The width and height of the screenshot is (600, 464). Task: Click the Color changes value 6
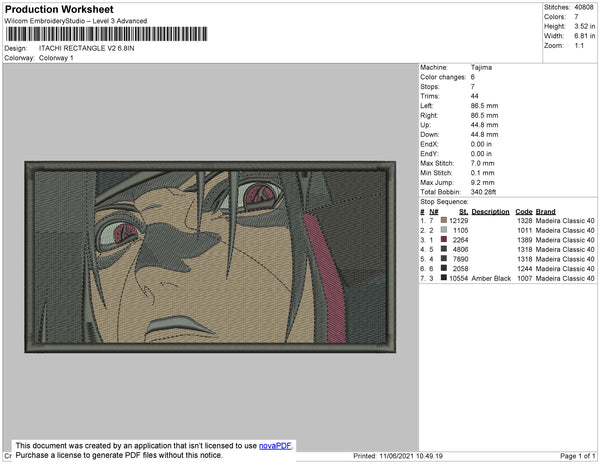point(473,77)
